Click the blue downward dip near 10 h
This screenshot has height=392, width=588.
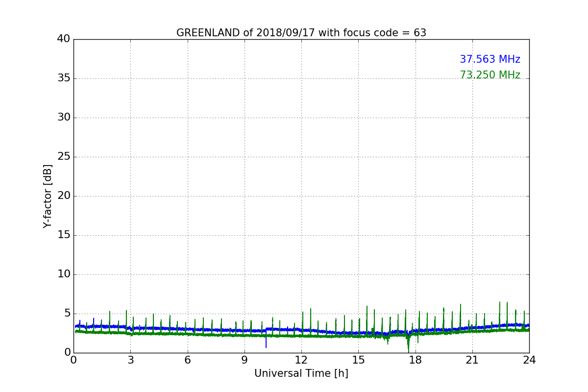266,341
